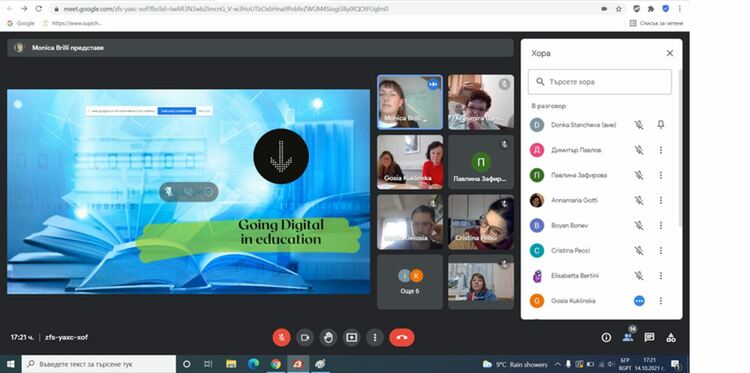Screen dimensions: 750x373
Task: Mute Павлина Зафирова microphone icon
Action: pyautogui.click(x=639, y=175)
